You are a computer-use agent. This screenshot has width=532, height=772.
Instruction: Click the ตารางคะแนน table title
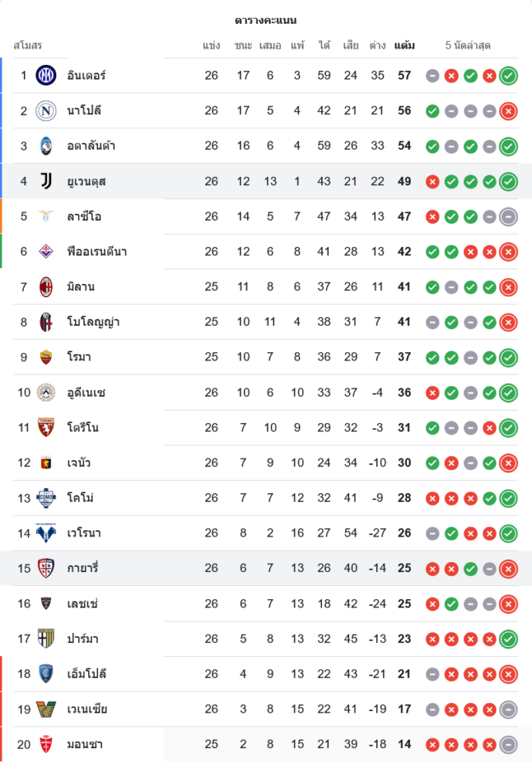pyautogui.click(x=266, y=20)
